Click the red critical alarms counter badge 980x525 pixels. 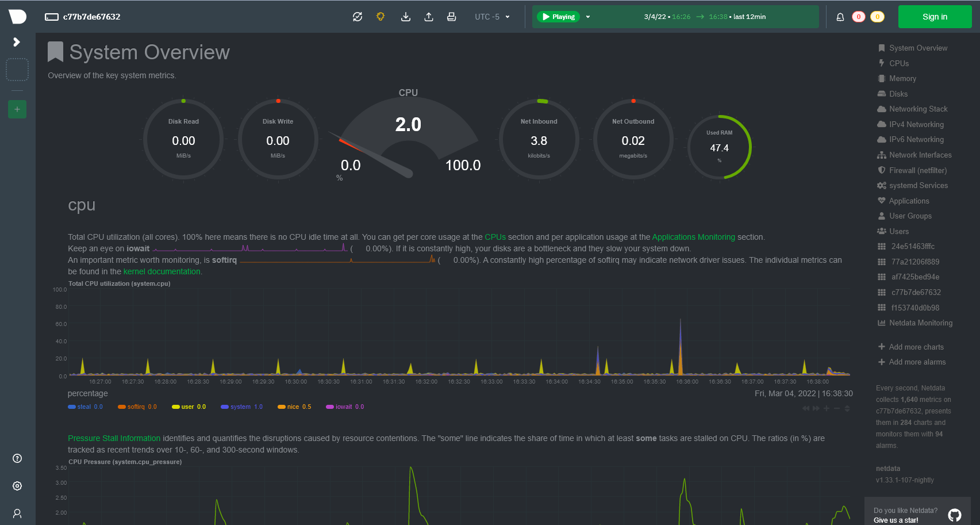(x=859, y=17)
